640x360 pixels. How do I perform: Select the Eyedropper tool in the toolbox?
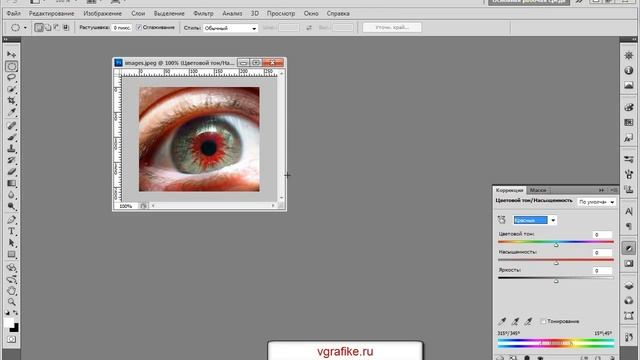click(11, 112)
